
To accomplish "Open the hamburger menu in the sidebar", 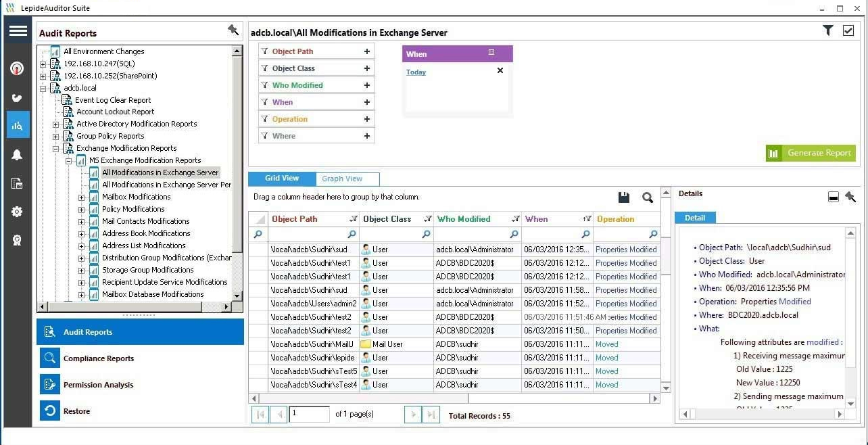I will pyautogui.click(x=18, y=31).
